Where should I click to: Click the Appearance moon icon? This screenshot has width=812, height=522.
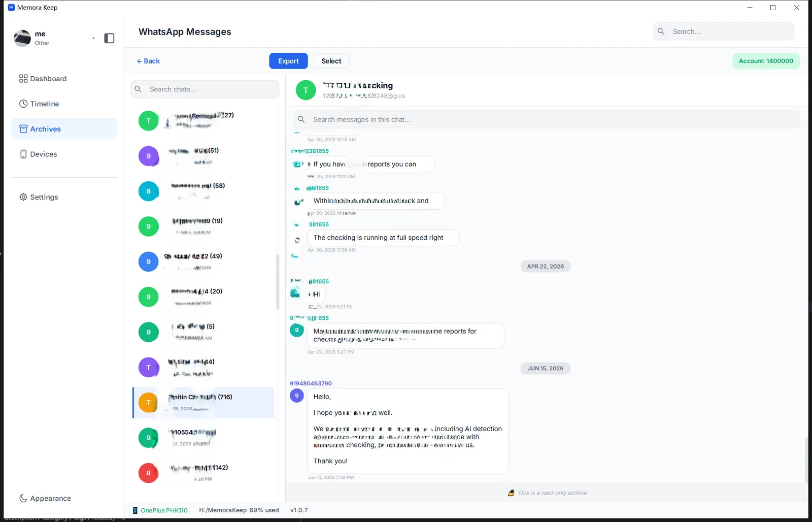click(x=23, y=498)
